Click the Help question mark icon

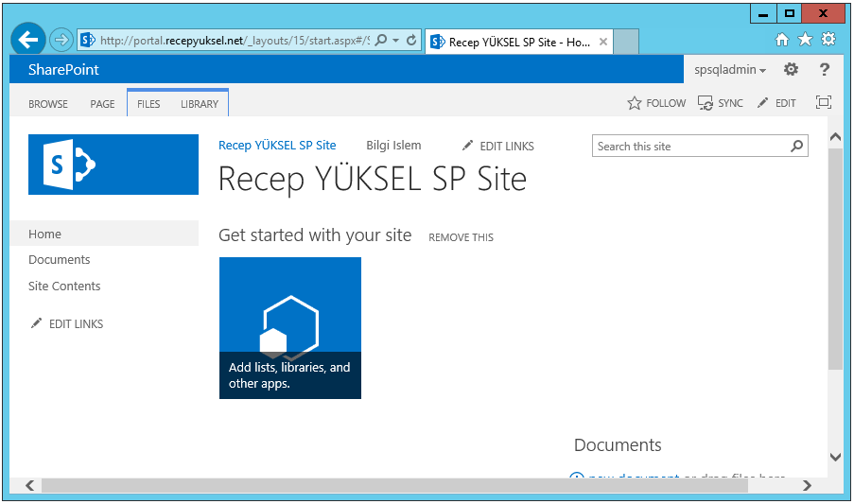[x=825, y=69]
